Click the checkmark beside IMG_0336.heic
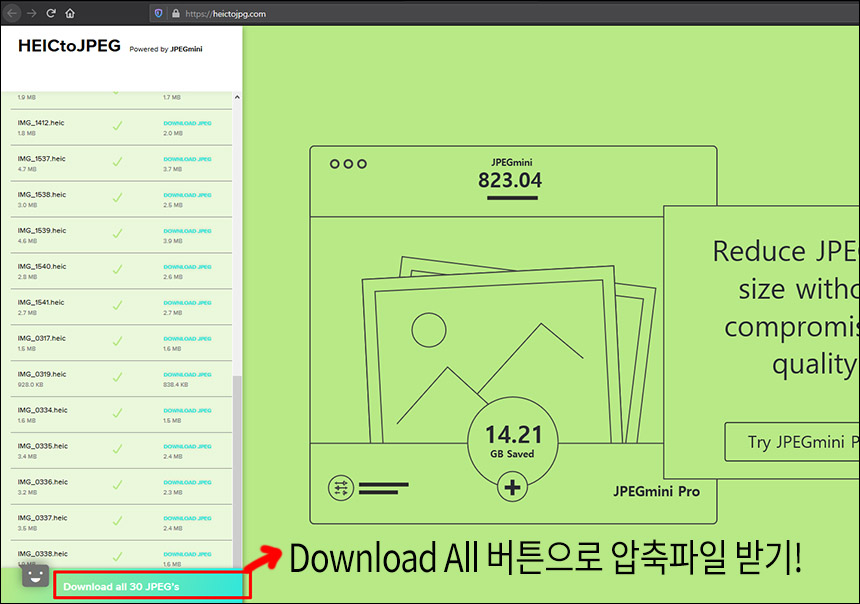The image size is (860, 604). coord(117,486)
